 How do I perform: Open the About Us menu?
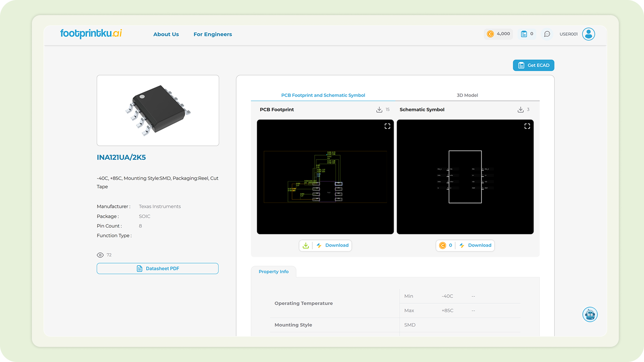click(x=166, y=34)
